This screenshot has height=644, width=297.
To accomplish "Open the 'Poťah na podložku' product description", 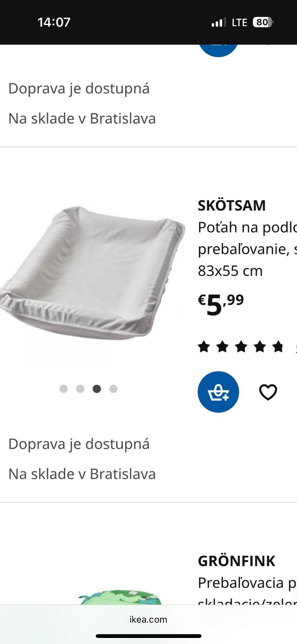I will pyautogui.click(x=247, y=249).
